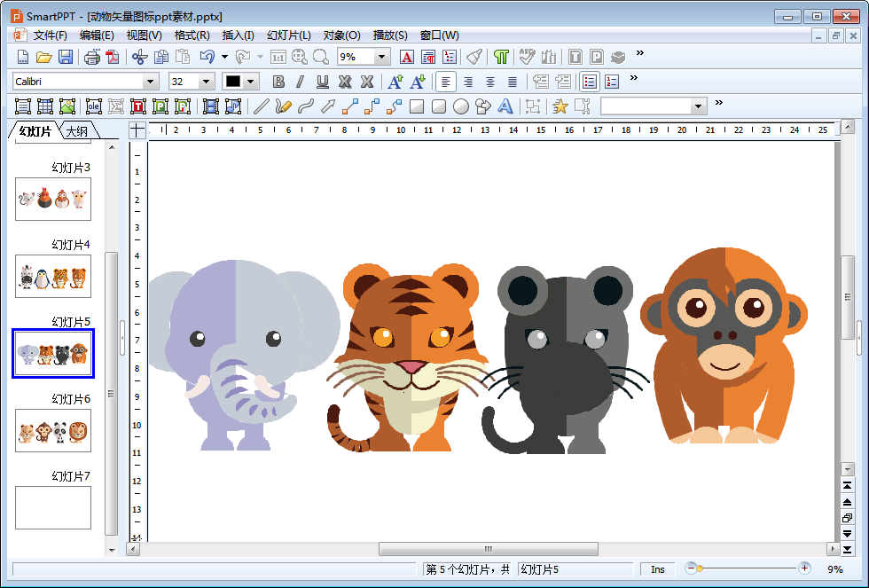Toggle bulleted list
Viewport: 869px width, 588px height.
[x=590, y=82]
